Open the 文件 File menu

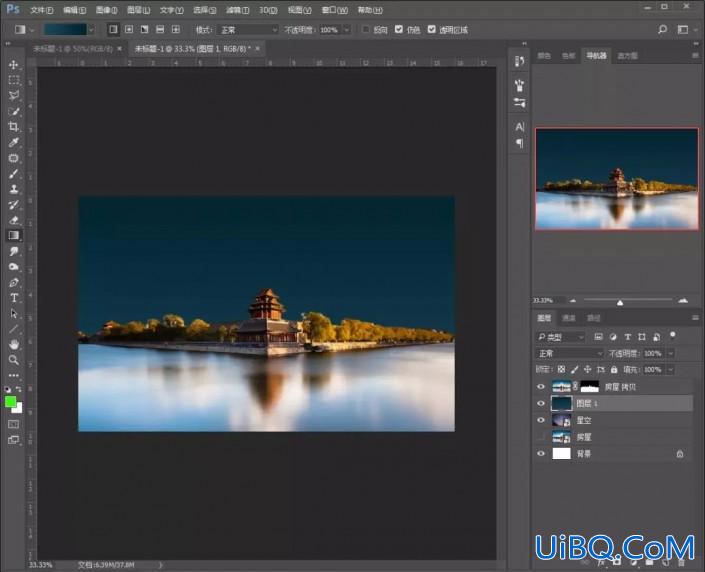[41, 9]
